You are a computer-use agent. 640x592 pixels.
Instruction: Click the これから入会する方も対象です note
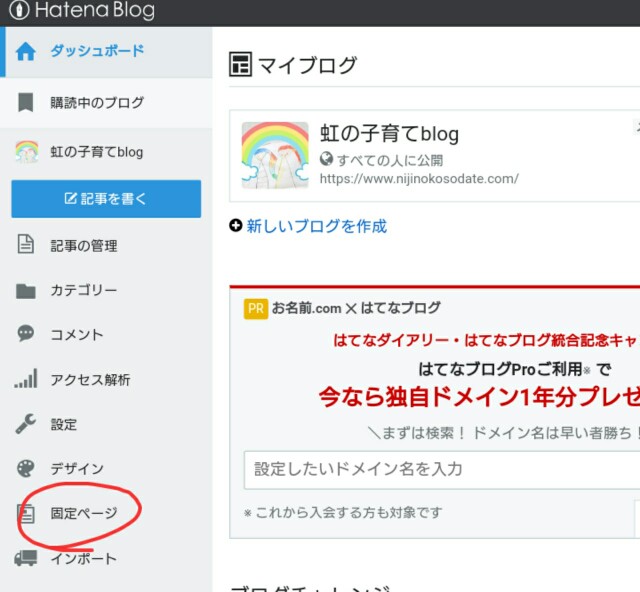(x=342, y=512)
